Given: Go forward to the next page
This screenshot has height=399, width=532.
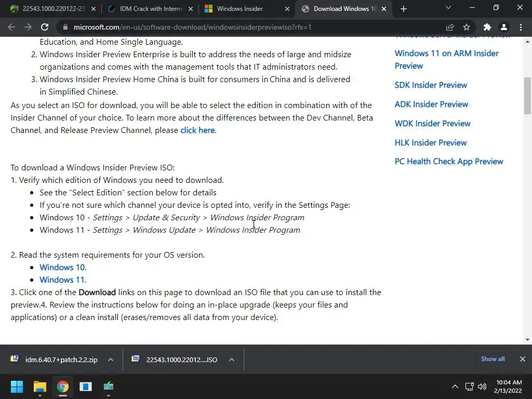Looking at the screenshot, I should pyautogui.click(x=28, y=27).
